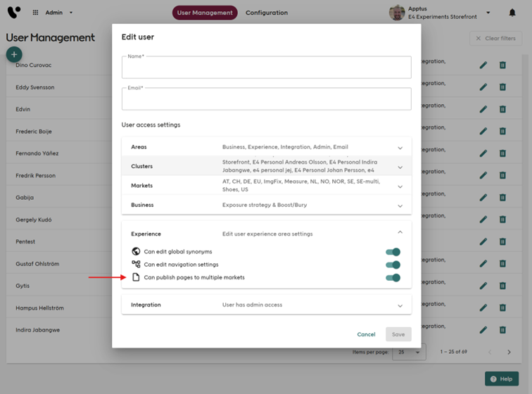The height and width of the screenshot is (394, 532).
Task: Click the Voyado logo in the header
Action: coord(14,13)
